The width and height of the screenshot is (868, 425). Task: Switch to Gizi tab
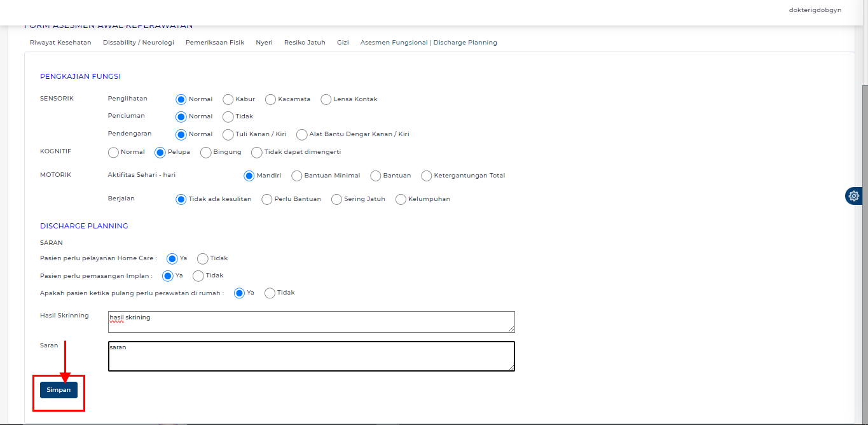343,43
